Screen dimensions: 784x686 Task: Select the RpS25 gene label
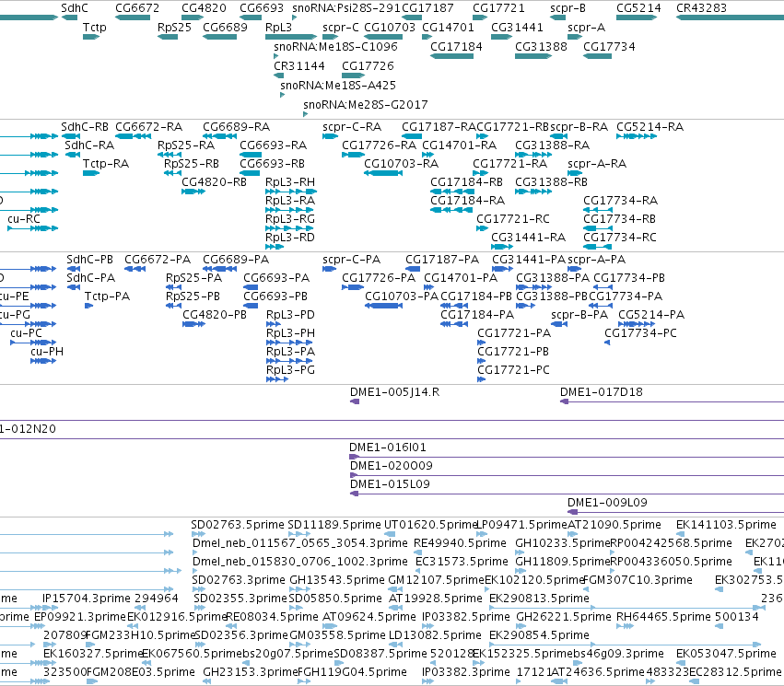[x=174, y=28]
